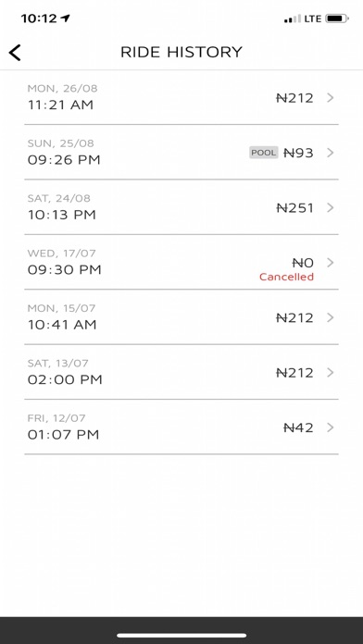Tap chevron on cancelled Wed 17/07 ride

point(330,263)
